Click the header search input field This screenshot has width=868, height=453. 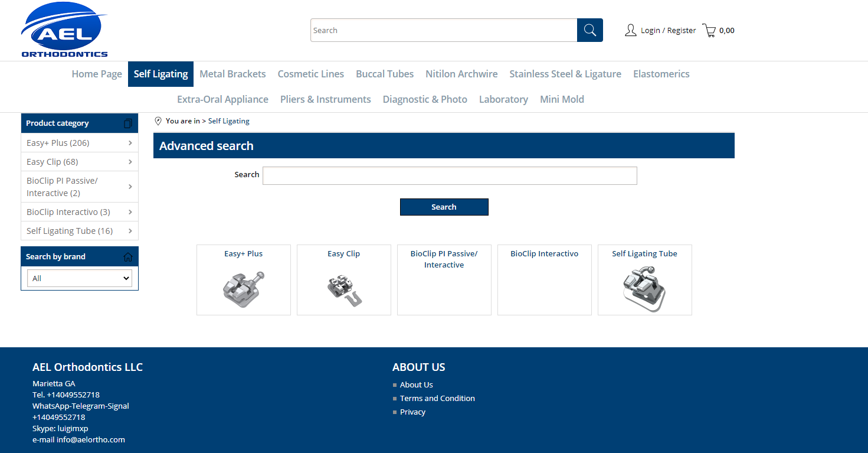[x=444, y=30]
